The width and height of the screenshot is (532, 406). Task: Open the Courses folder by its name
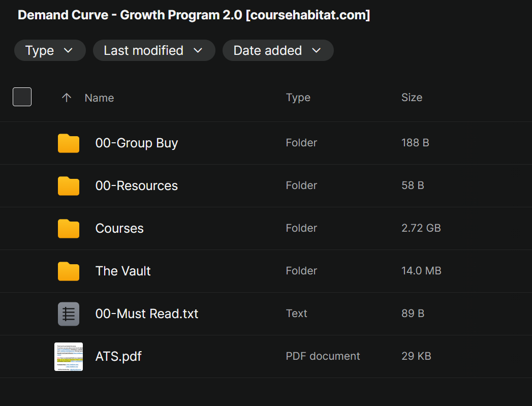click(119, 229)
